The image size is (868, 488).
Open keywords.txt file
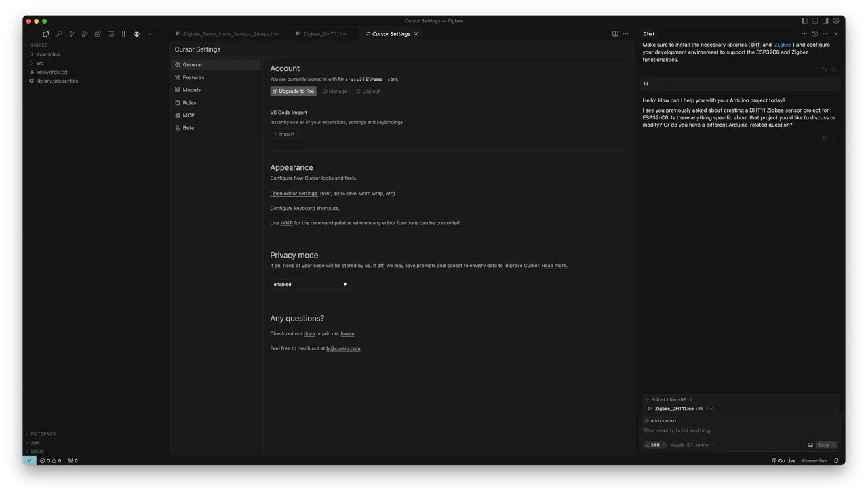point(95,72)
